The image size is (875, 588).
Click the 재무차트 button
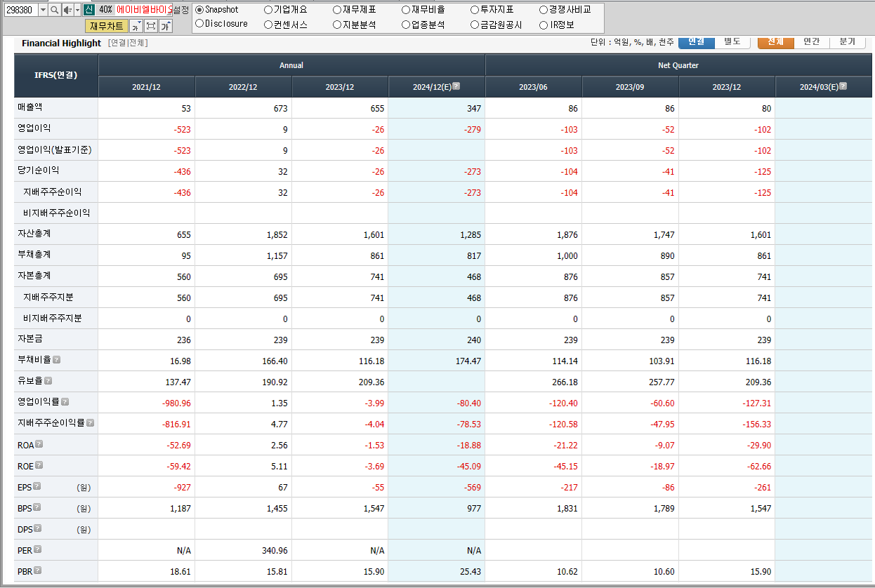(x=107, y=26)
